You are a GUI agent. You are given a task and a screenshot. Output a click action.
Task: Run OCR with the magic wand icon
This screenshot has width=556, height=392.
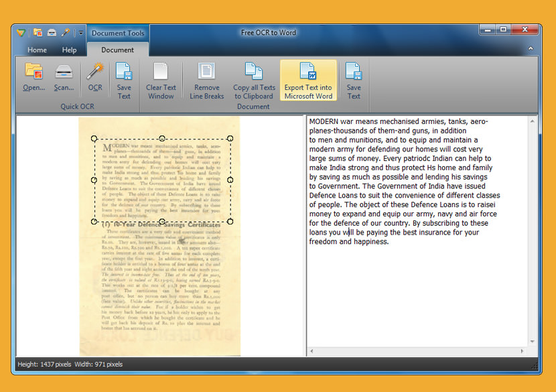click(x=95, y=77)
